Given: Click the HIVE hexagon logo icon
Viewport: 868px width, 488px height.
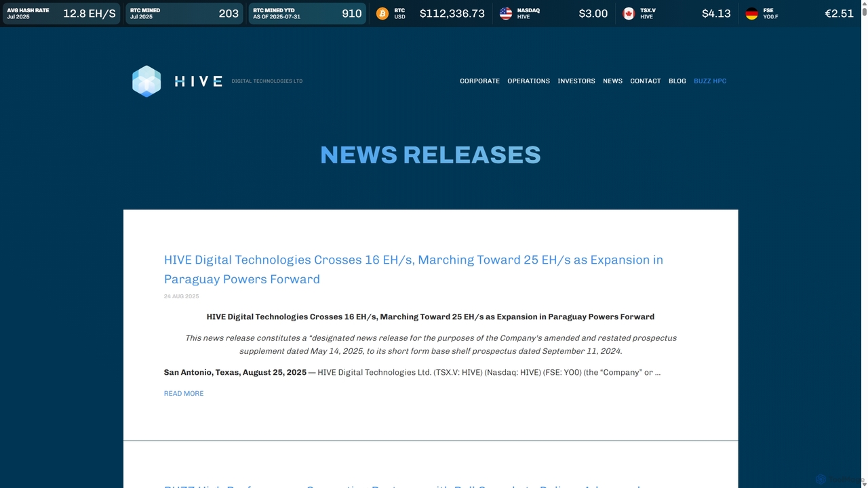Looking at the screenshot, I should pos(146,81).
